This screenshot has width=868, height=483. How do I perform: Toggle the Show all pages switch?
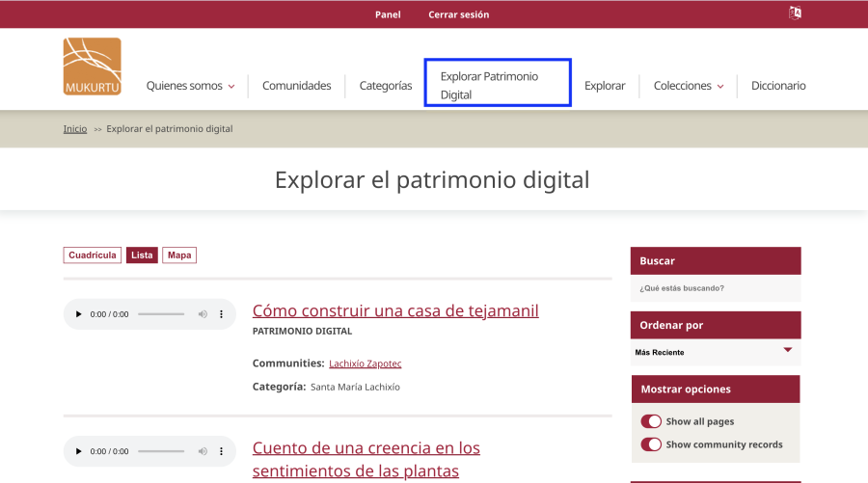coord(651,421)
